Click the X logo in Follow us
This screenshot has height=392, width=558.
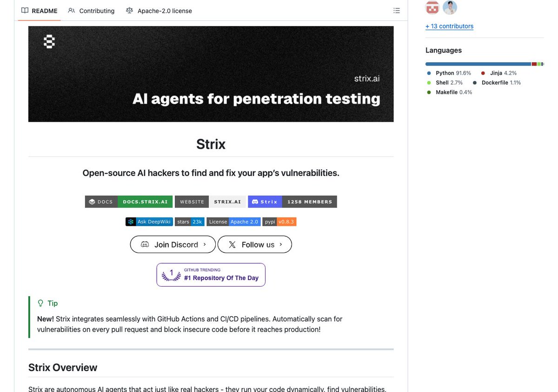pos(232,245)
